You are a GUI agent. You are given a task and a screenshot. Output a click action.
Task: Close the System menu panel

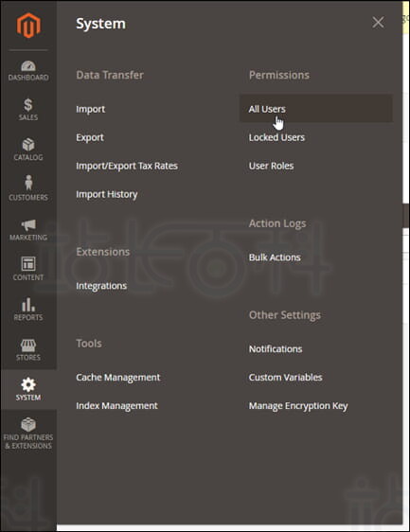coord(378,23)
